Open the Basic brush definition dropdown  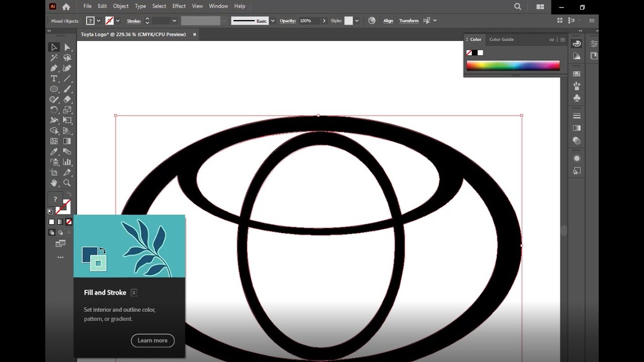[x=273, y=21]
